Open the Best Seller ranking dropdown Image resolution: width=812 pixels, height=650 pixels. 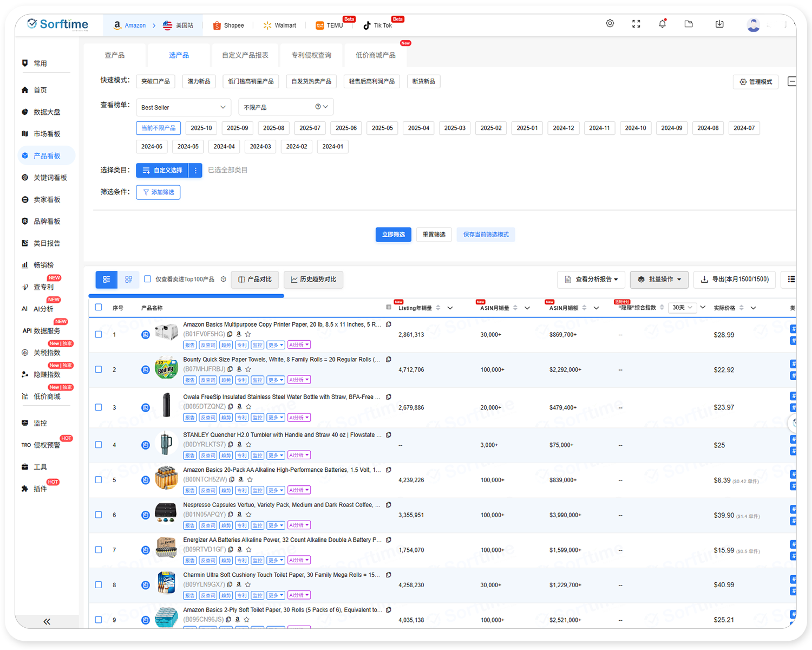[183, 107]
